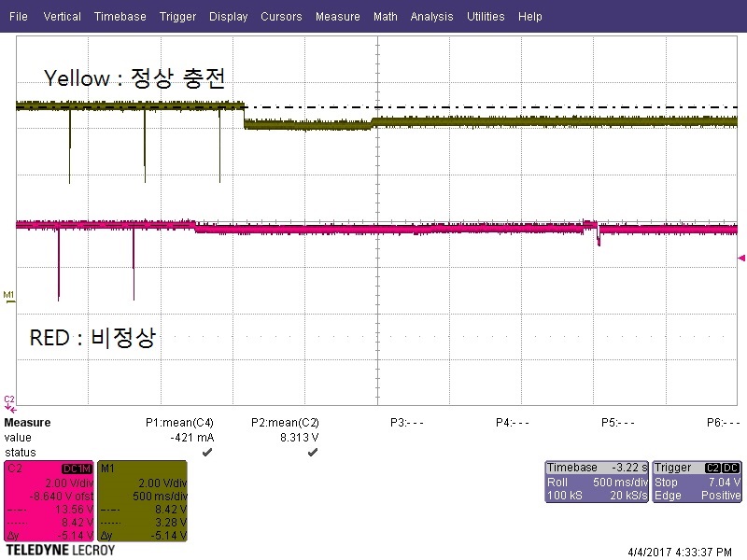Open the C2 channel descriptor box
Viewport: 747px width, 560px height.
click(x=49, y=501)
